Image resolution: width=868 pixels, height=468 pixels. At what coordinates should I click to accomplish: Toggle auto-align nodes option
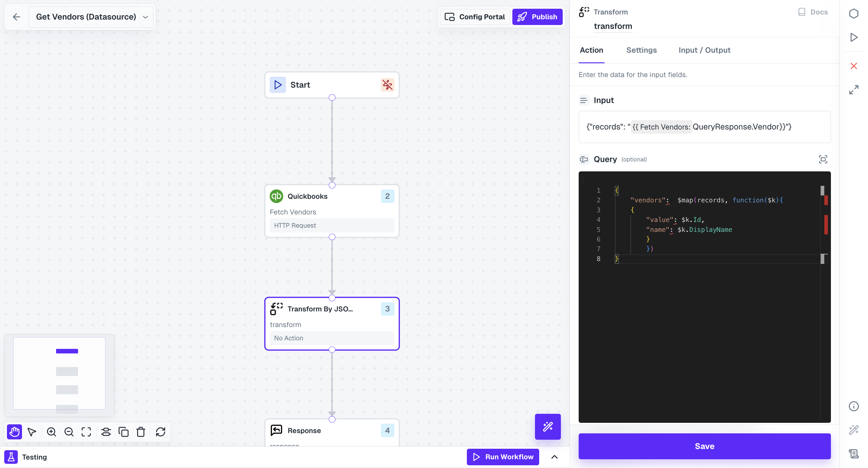pos(106,432)
